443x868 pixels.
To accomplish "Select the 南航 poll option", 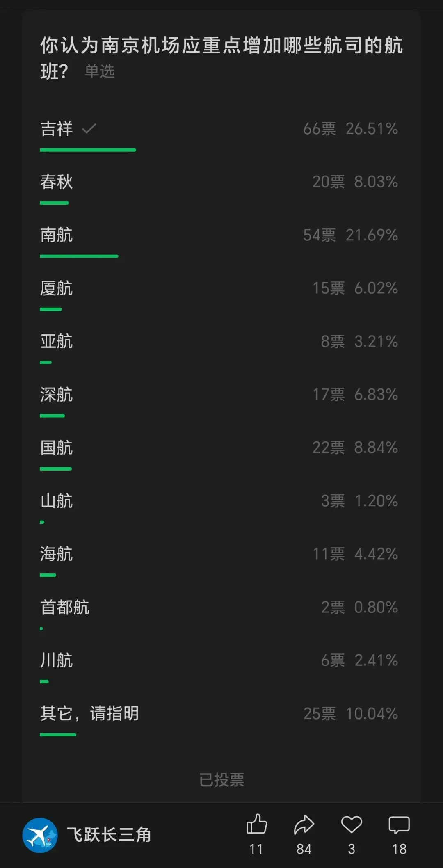I will 57,235.
